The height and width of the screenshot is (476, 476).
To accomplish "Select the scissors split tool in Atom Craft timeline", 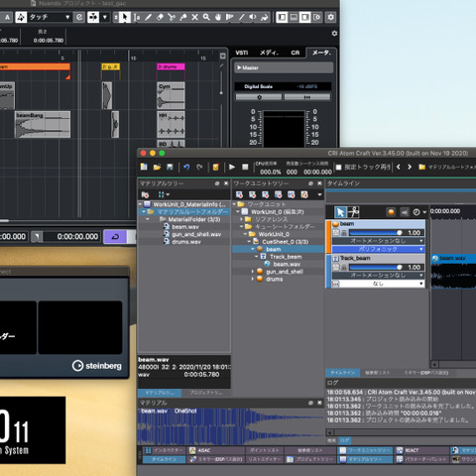I will 353,212.
